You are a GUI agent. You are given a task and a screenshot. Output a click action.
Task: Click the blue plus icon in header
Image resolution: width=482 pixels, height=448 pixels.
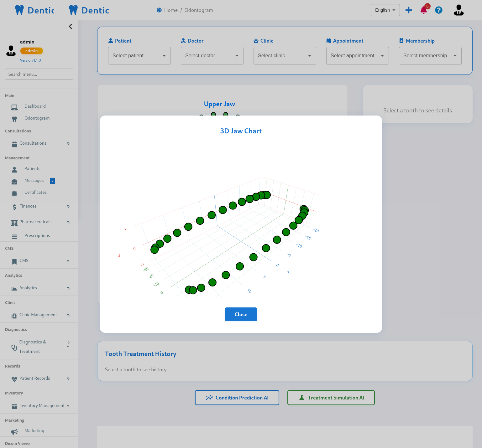(409, 10)
